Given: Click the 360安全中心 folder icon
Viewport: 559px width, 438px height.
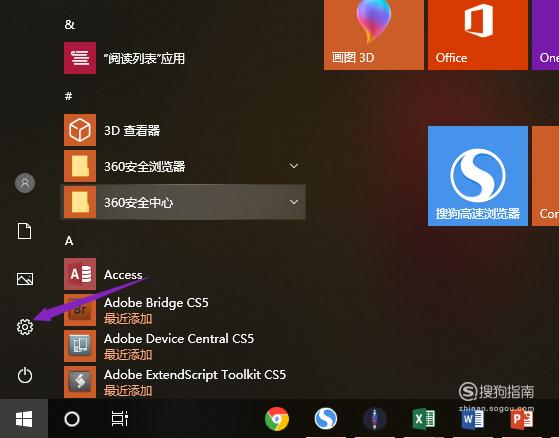Looking at the screenshot, I should pyautogui.click(x=80, y=202).
